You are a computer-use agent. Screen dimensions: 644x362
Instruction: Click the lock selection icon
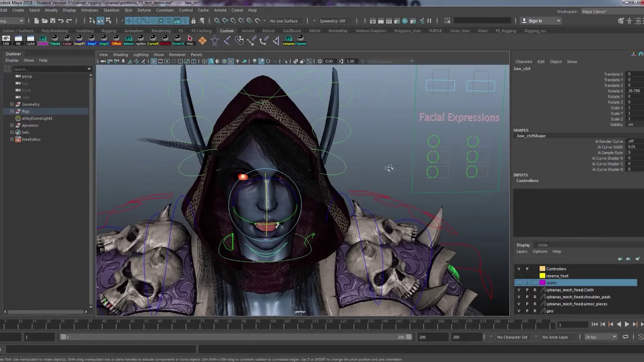click(x=193, y=21)
